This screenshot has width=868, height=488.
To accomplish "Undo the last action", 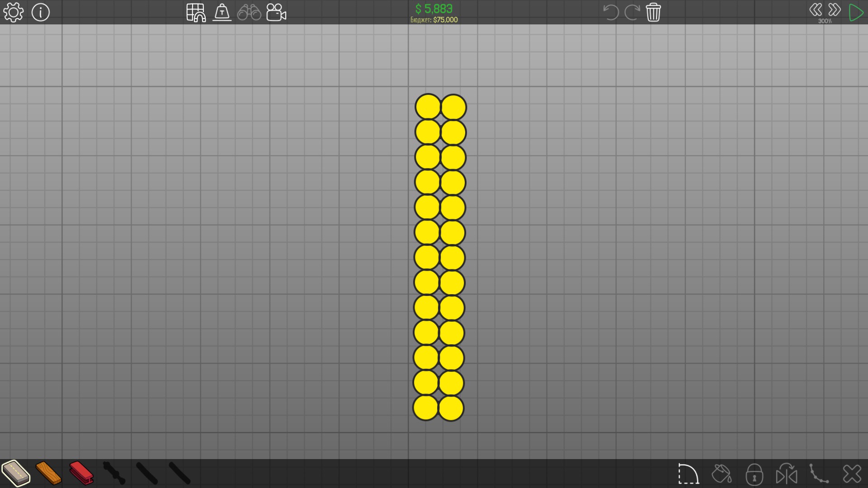I will pos(611,12).
